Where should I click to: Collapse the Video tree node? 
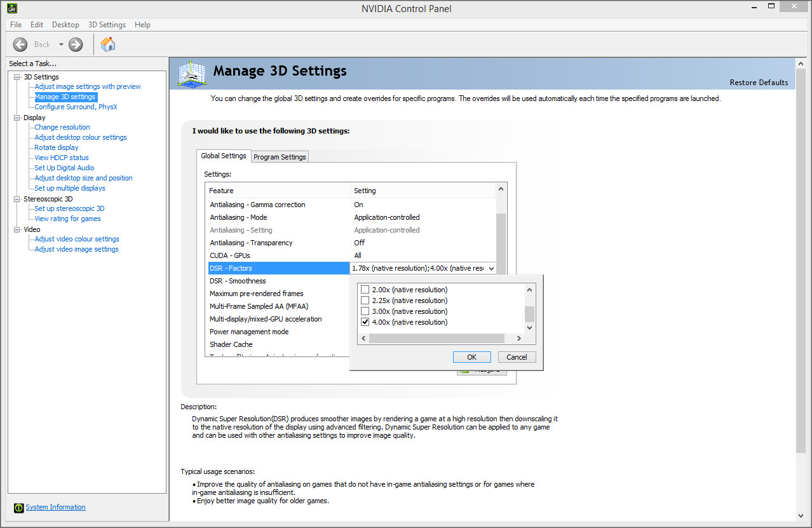coord(17,229)
